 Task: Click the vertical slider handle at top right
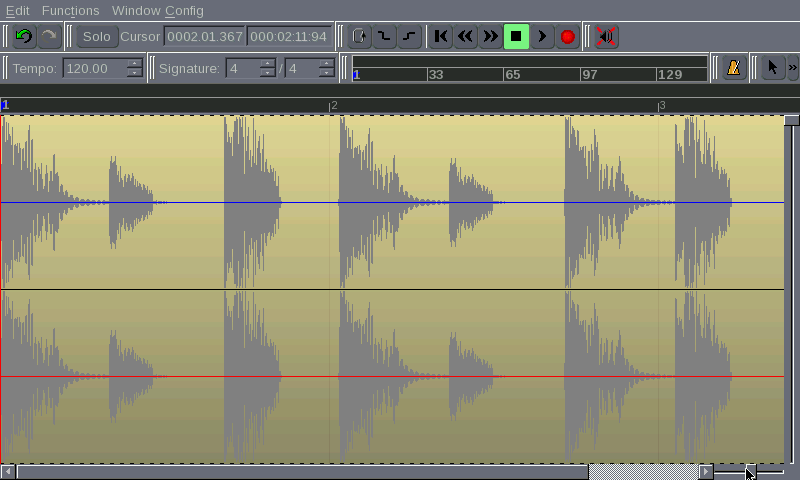[791, 120]
